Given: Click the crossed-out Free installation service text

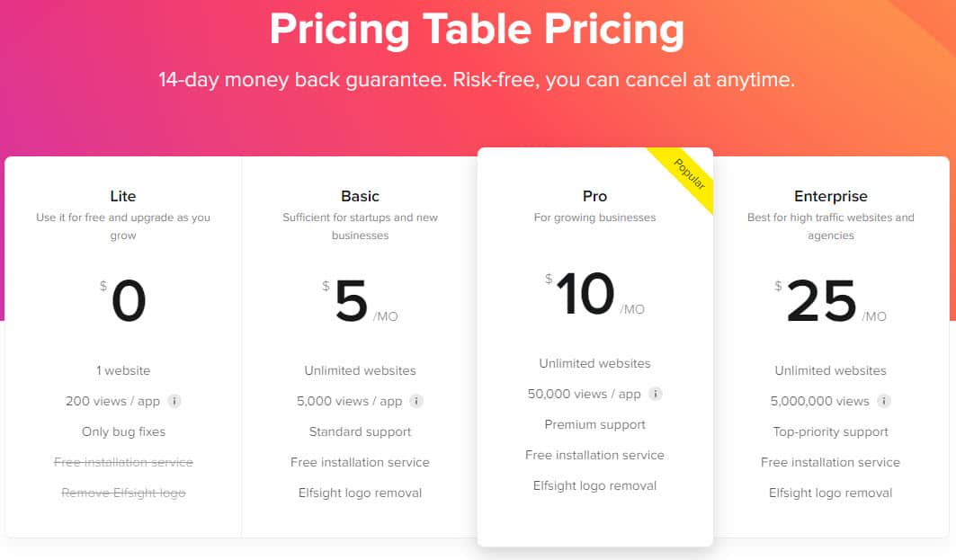Looking at the screenshot, I should [123, 462].
